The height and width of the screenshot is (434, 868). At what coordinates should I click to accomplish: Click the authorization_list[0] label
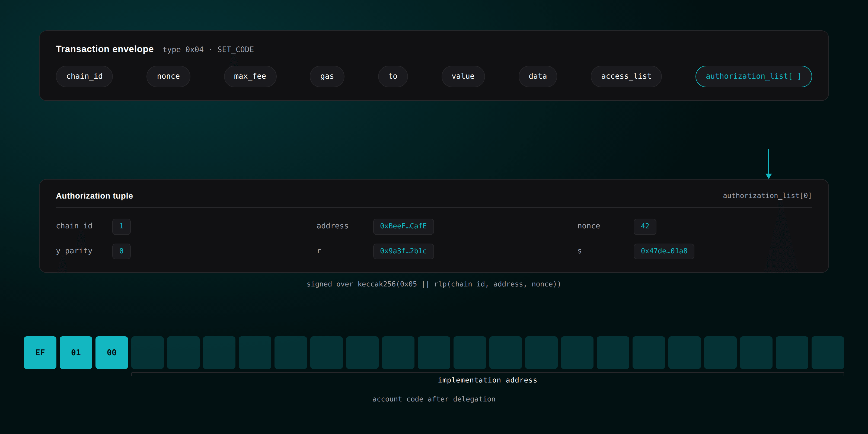pyautogui.click(x=767, y=196)
